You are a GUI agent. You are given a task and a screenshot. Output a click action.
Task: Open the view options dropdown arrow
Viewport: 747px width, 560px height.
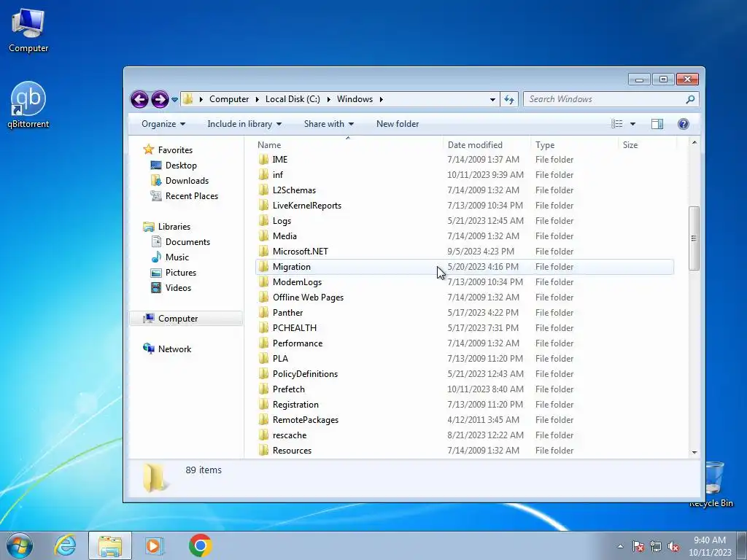click(x=632, y=124)
